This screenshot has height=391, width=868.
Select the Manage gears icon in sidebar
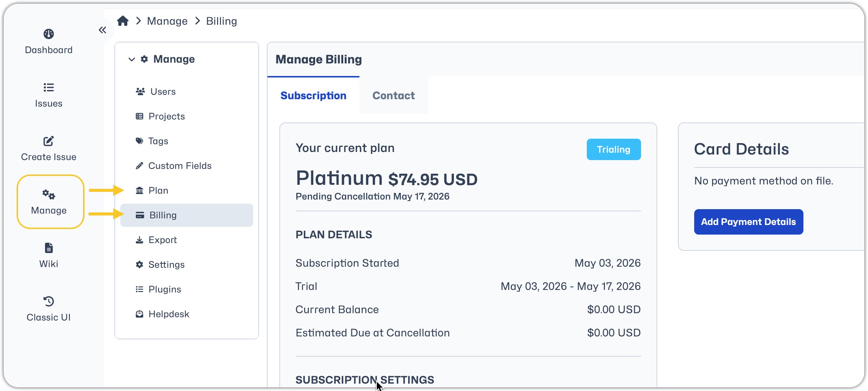click(x=49, y=194)
